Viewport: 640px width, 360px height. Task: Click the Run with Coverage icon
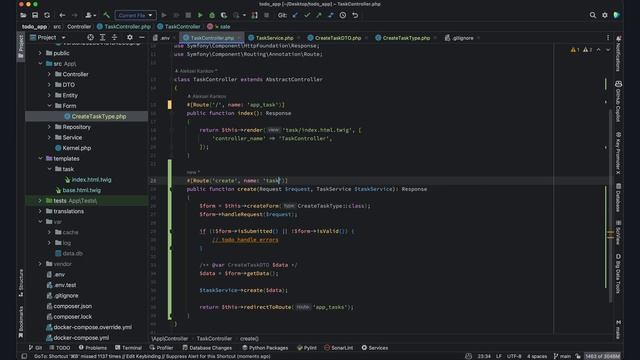click(224, 15)
